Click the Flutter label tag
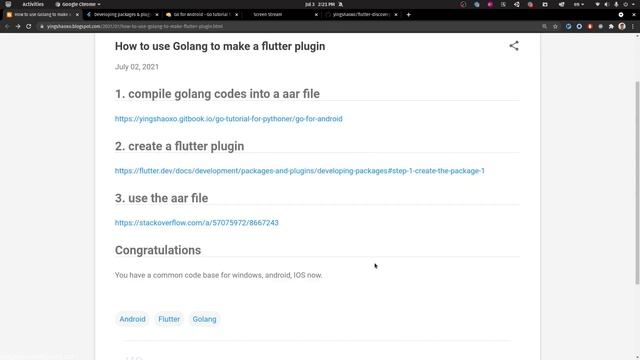640x360 pixels. [169, 319]
